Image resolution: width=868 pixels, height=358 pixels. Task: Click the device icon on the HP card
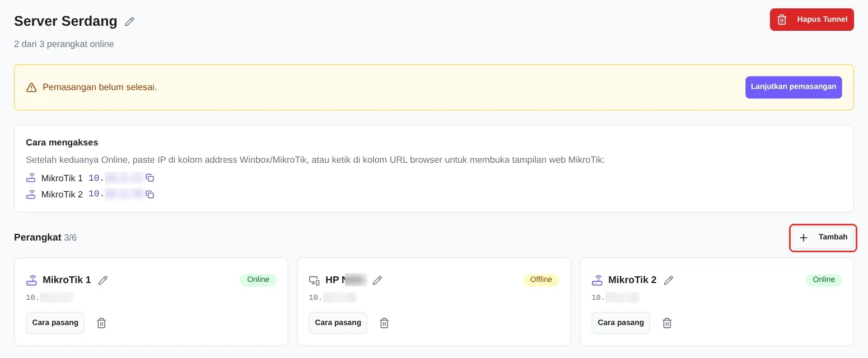314,280
